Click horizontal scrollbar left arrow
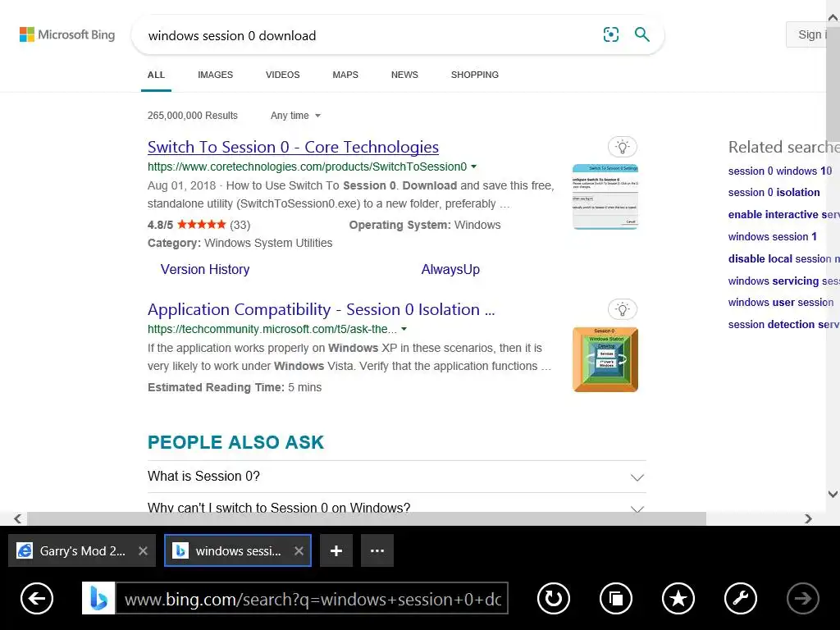840x630 pixels. (18, 518)
